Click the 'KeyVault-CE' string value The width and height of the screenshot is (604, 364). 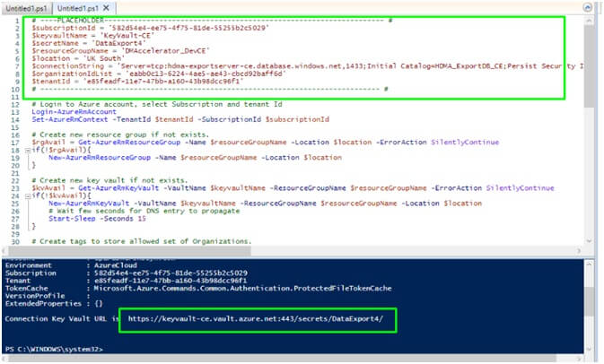pyautogui.click(x=127, y=35)
